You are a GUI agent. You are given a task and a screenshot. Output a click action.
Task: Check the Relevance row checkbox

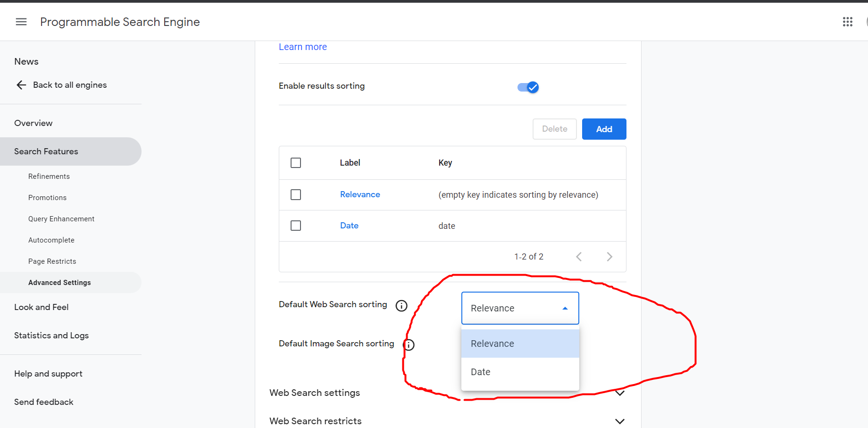296,195
